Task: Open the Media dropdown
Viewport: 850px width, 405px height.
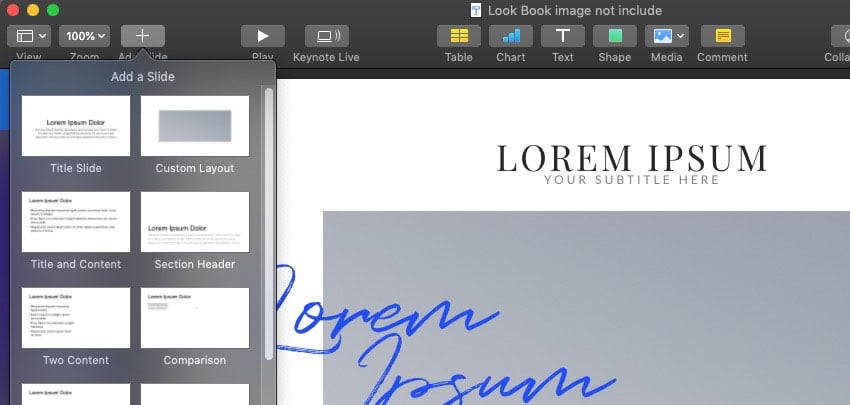Action: tap(666, 36)
